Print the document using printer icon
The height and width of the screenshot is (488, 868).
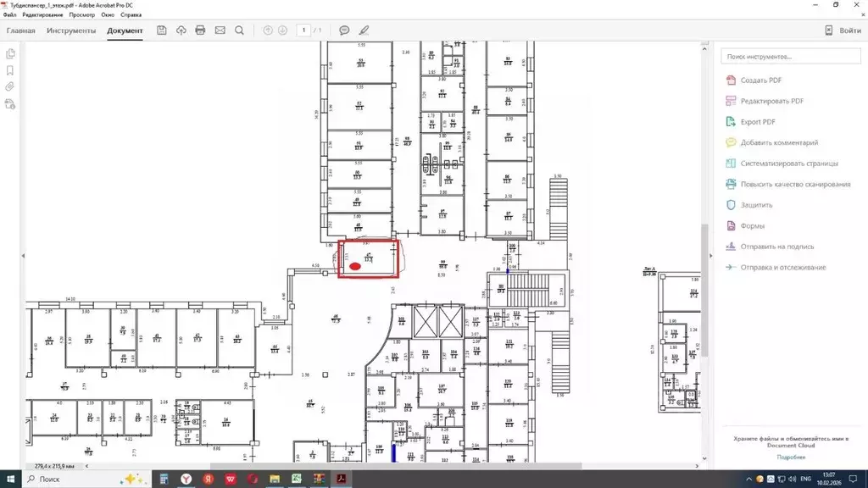pyautogui.click(x=200, y=30)
